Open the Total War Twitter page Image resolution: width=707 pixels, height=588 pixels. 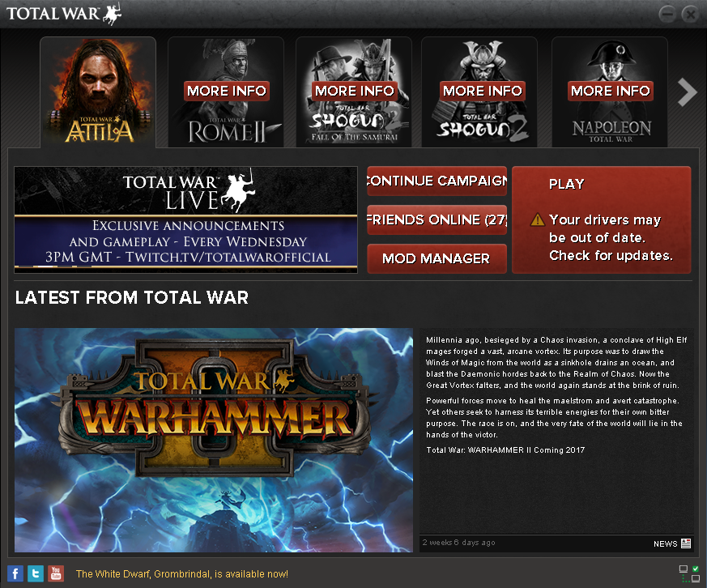[36, 573]
